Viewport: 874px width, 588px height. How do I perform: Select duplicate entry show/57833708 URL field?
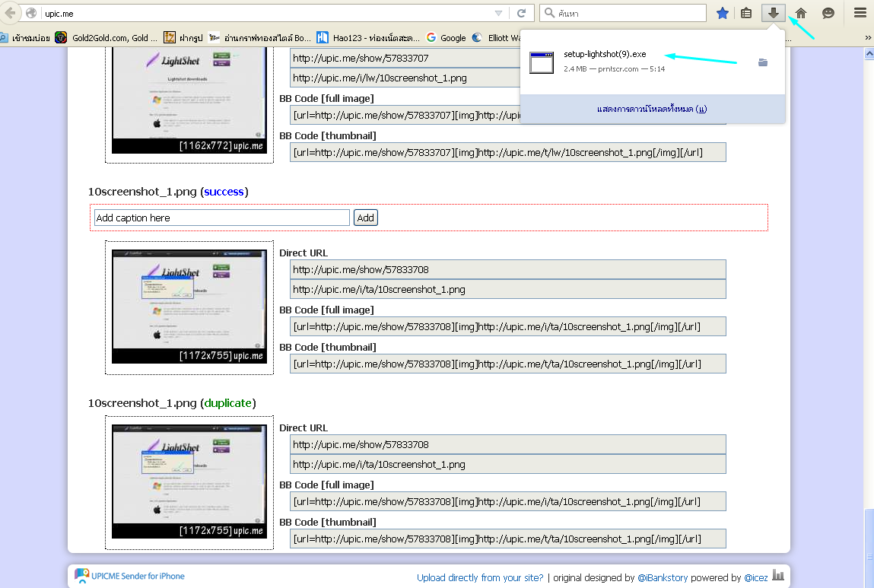[508, 445]
